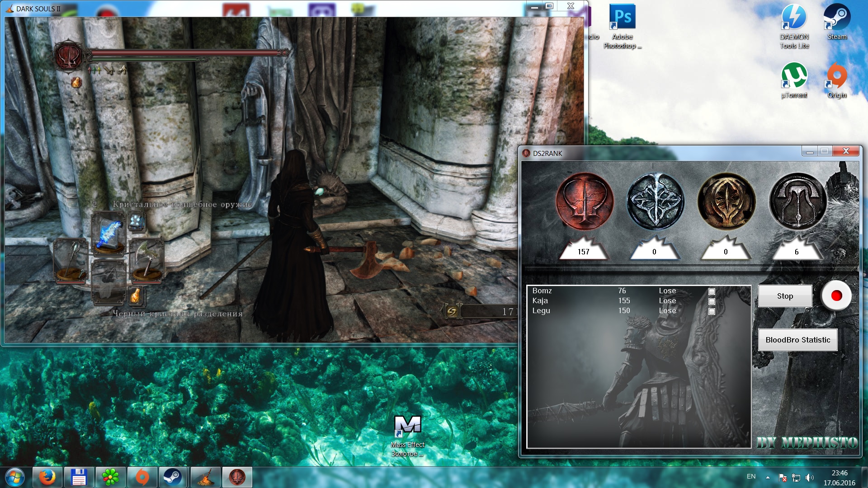The width and height of the screenshot is (868, 488).
Task: Click the EN language indicator
Action: point(751,476)
